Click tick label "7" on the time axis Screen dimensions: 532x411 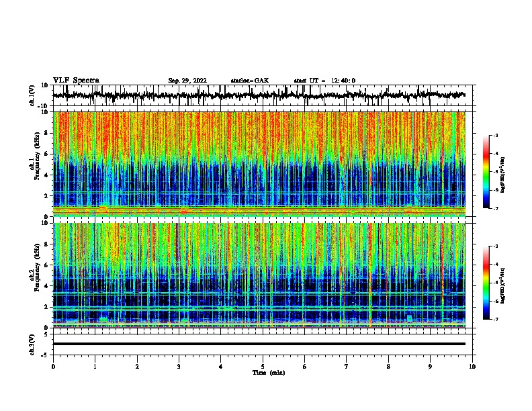tap(347, 366)
